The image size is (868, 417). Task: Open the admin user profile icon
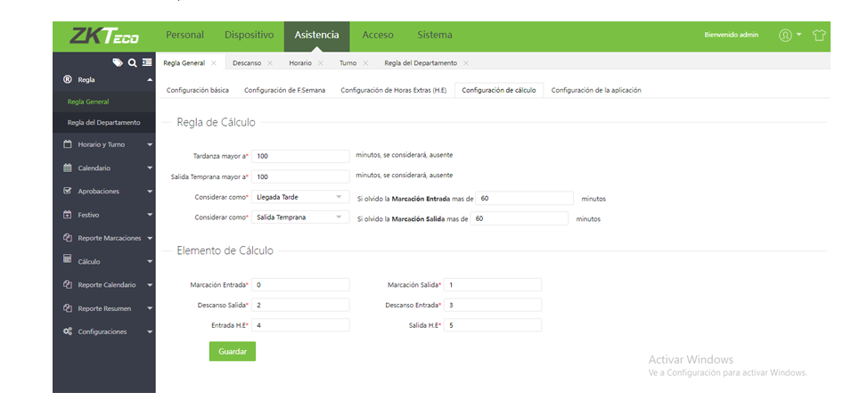pyautogui.click(x=785, y=36)
